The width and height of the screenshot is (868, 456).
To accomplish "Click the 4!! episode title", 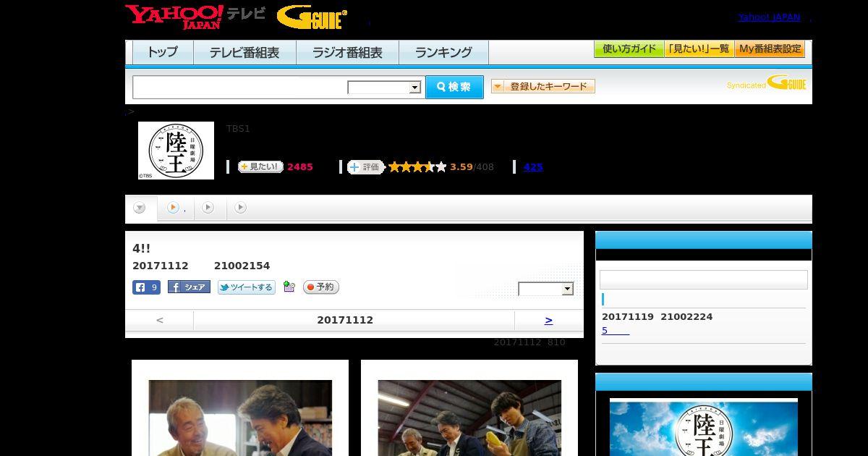I will 141,248.
